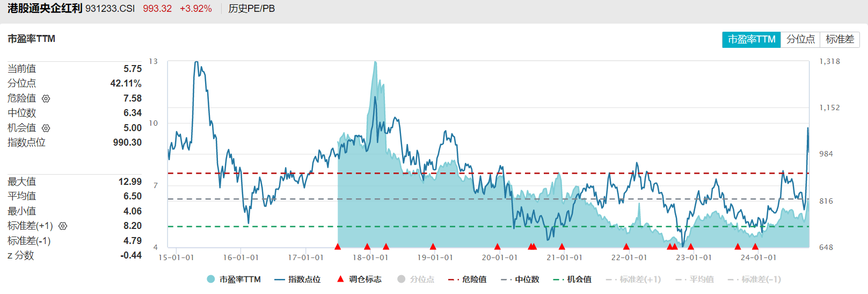Open settings gear next to 危险值
868x294 pixels.
[46, 99]
